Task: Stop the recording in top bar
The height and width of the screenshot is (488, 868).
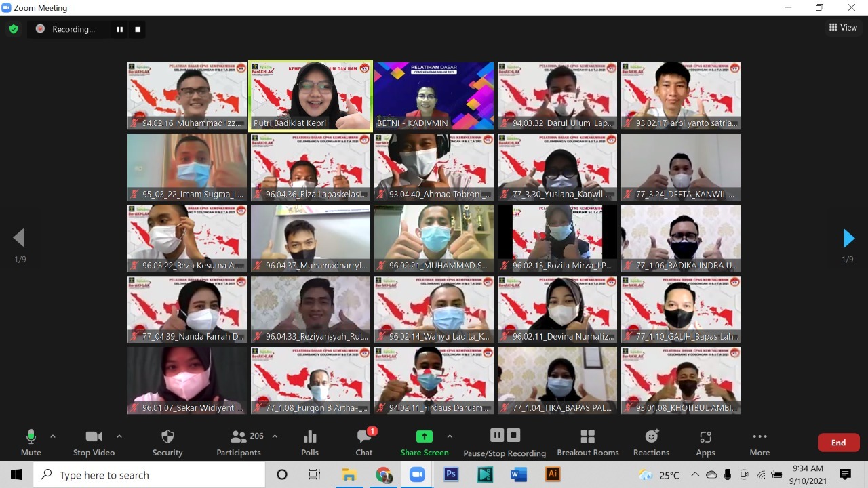Action: tap(138, 29)
